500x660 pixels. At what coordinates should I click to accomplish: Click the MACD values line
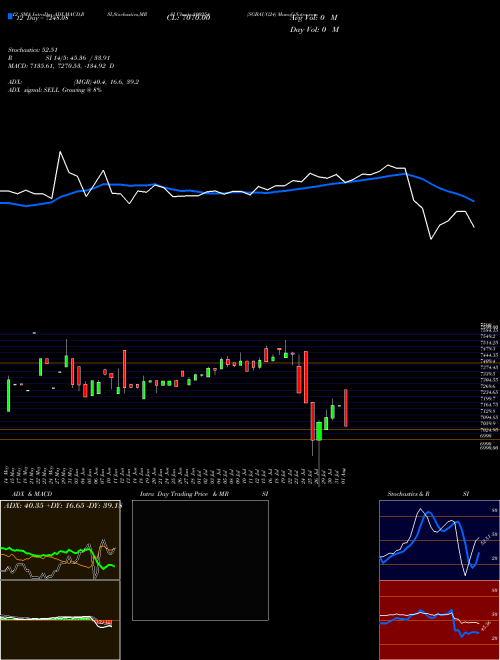point(61,66)
